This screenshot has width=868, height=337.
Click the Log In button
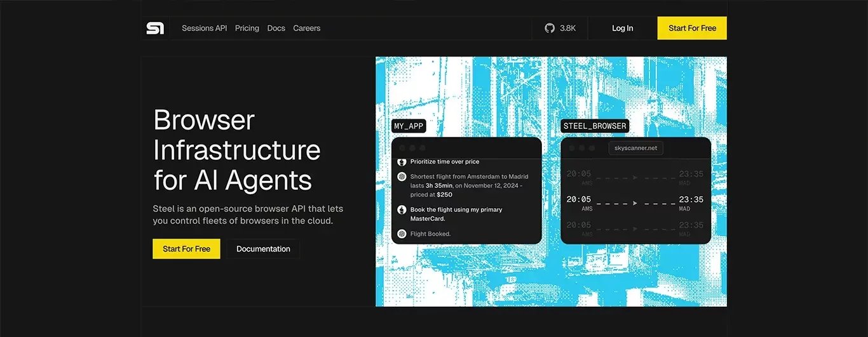[x=623, y=28]
